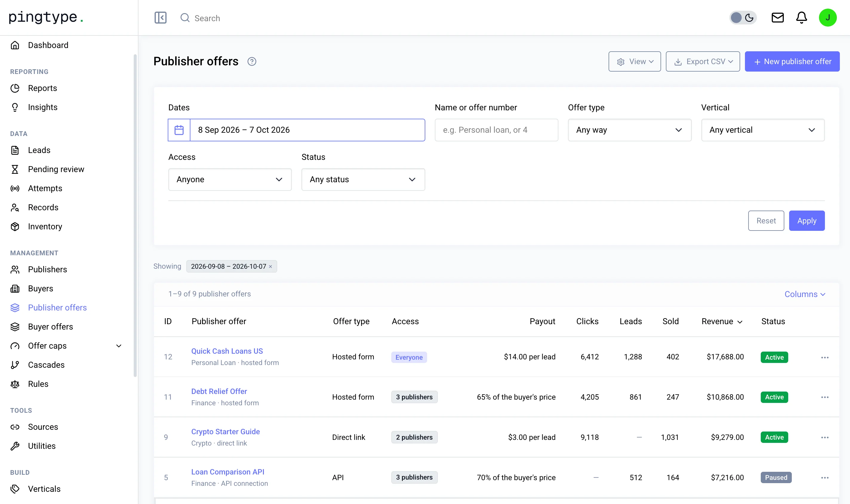Open row actions for Debt Relief Offer
The width and height of the screenshot is (850, 504).
825,397
